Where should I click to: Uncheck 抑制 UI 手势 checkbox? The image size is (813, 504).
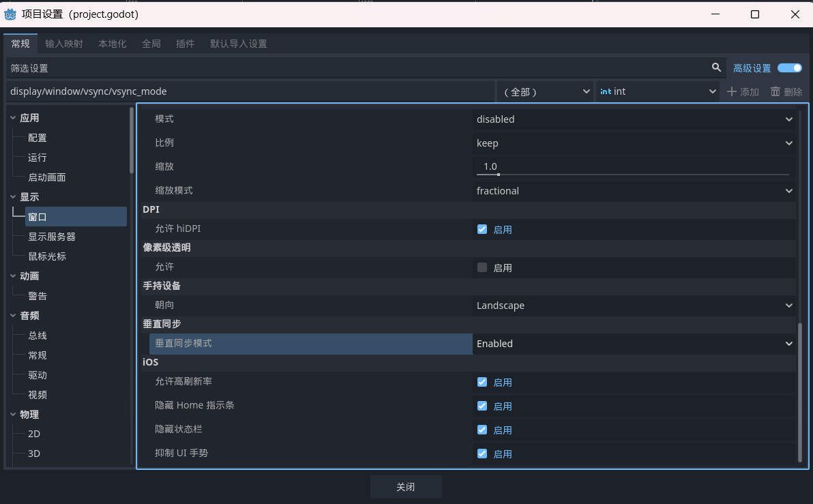[482, 454]
